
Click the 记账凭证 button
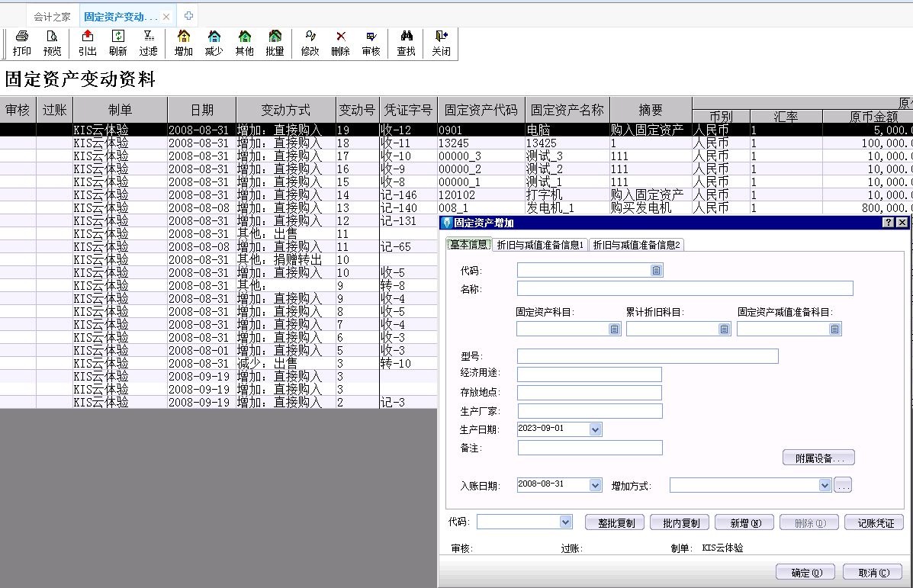click(874, 523)
